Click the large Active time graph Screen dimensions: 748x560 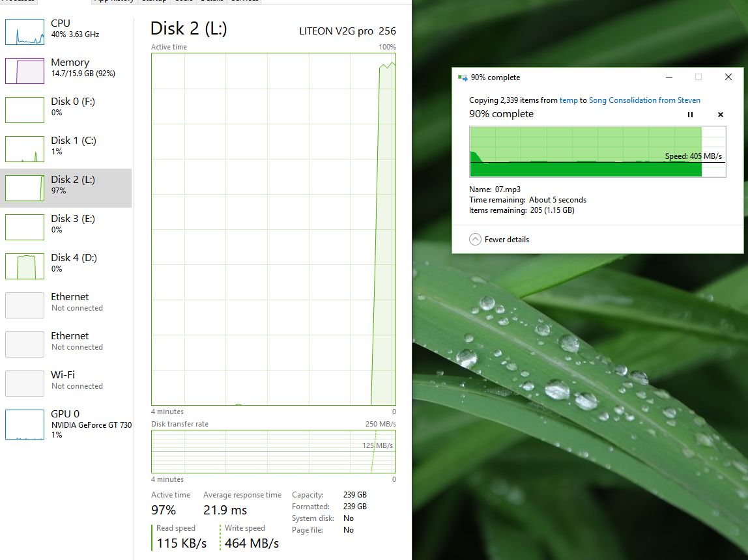click(274, 229)
